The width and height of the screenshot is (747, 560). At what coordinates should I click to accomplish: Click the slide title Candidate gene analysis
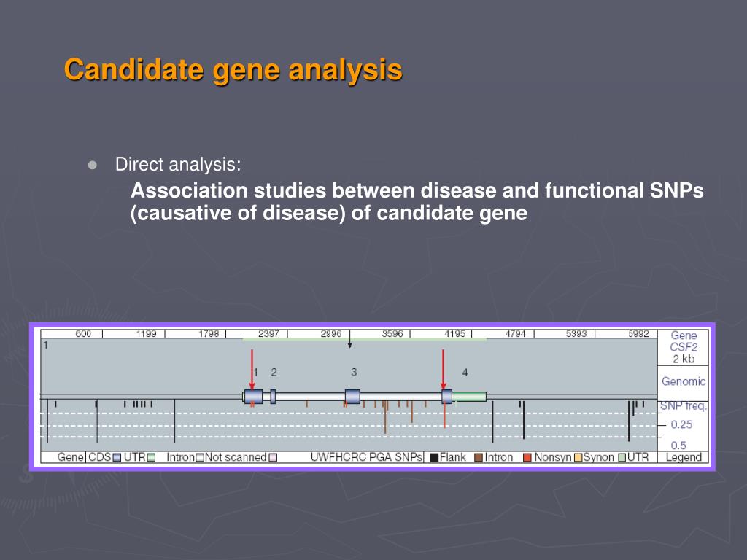point(233,69)
